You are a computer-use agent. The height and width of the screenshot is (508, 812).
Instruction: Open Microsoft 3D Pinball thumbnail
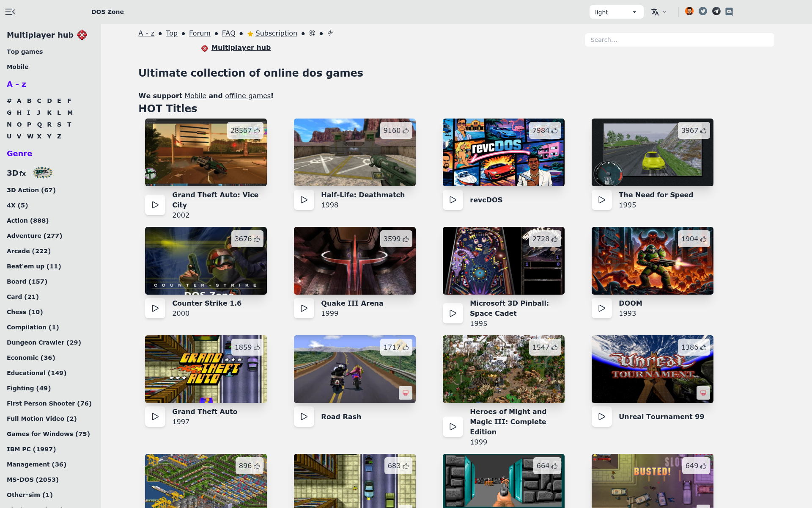[x=504, y=261]
